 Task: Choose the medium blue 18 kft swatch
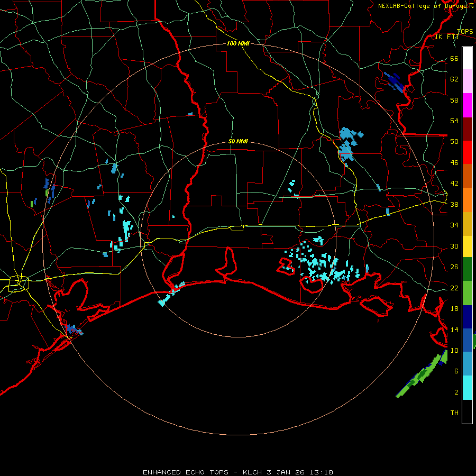click(467, 340)
